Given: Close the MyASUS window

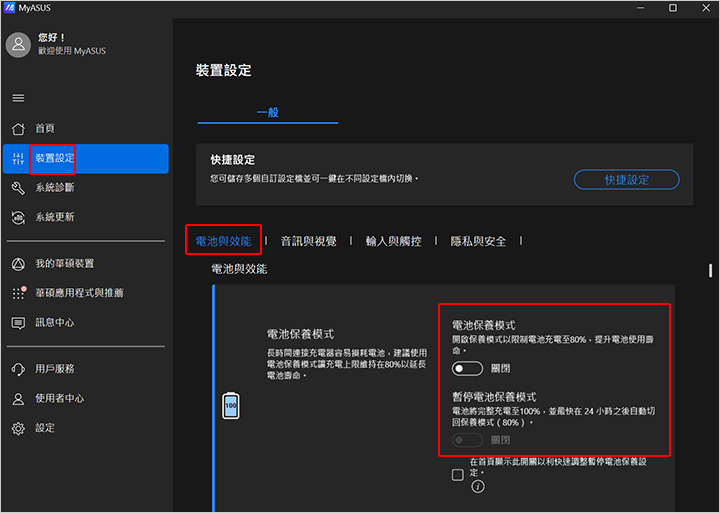Looking at the screenshot, I should (706, 8).
